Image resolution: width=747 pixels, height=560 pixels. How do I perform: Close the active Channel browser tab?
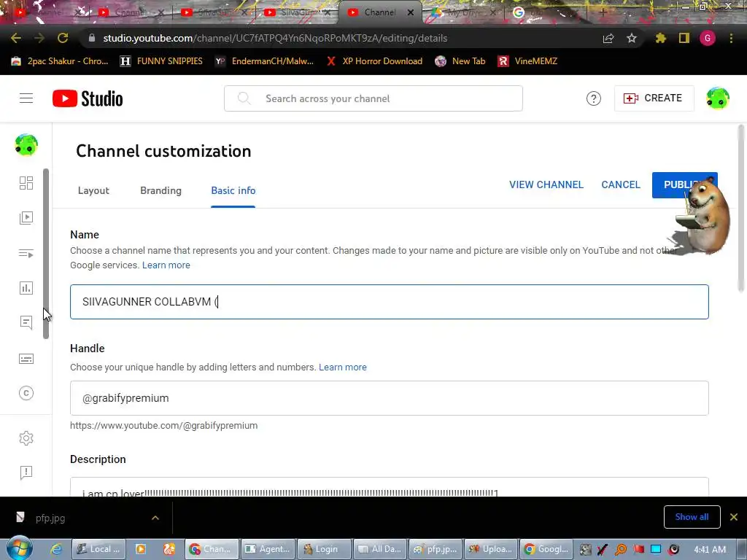(x=410, y=12)
